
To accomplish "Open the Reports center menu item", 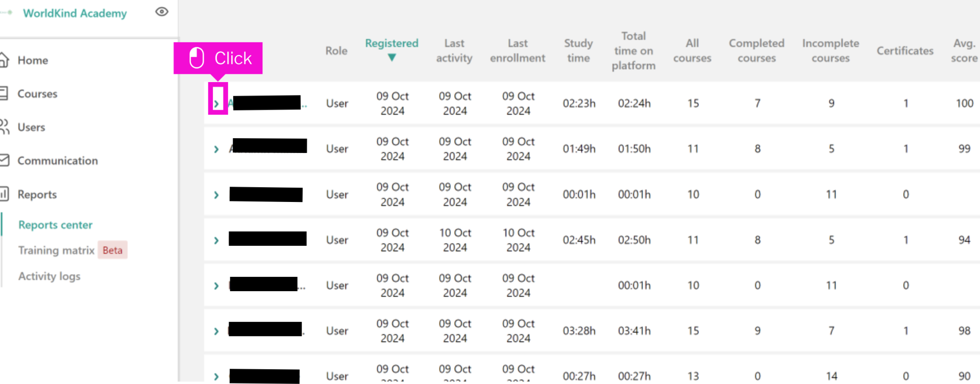I will 55,225.
